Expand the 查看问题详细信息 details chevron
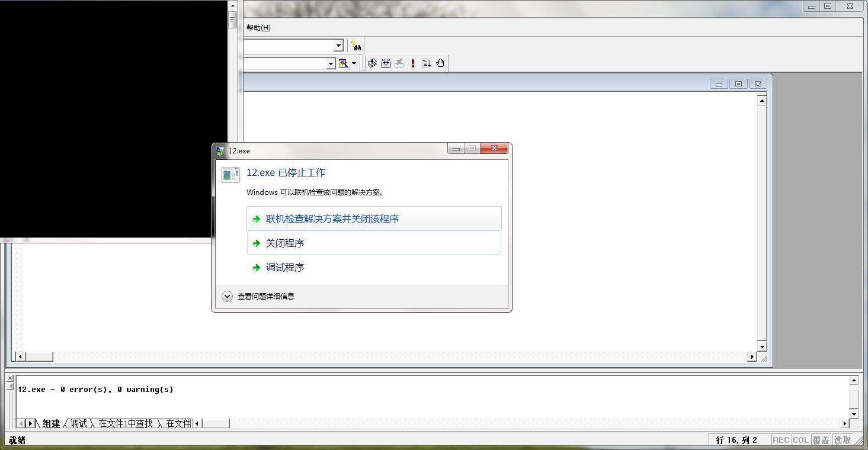The image size is (868, 450). (x=227, y=296)
